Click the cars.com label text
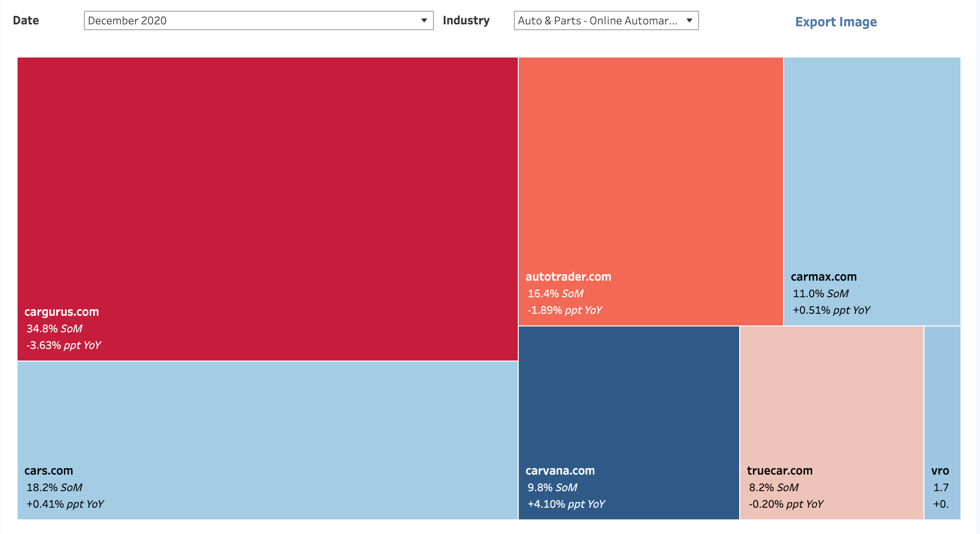The height and width of the screenshot is (534, 980). click(49, 471)
